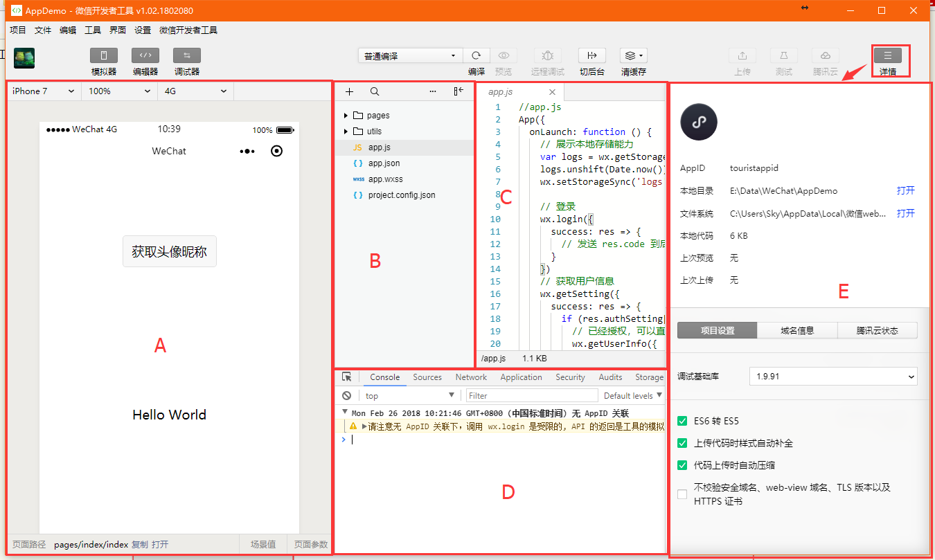Click the 预览 eye preview icon

[x=504, y=55]
